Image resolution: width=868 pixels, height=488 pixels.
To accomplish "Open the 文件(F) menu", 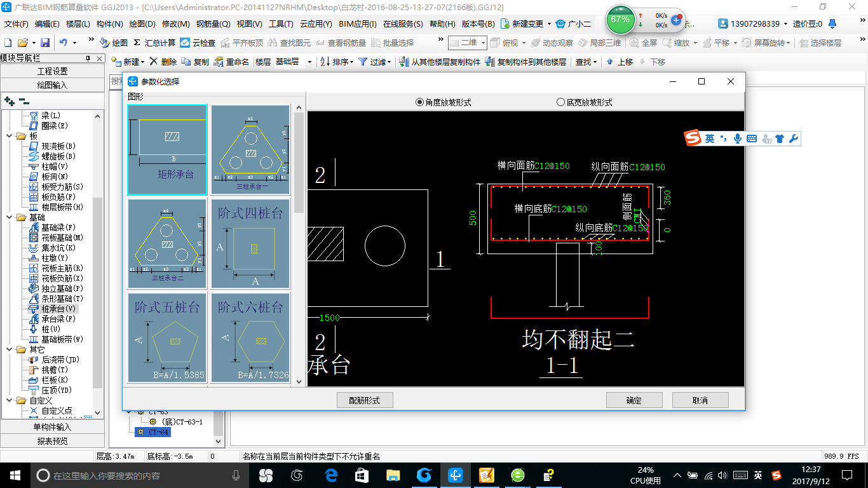I will [17, 24].
